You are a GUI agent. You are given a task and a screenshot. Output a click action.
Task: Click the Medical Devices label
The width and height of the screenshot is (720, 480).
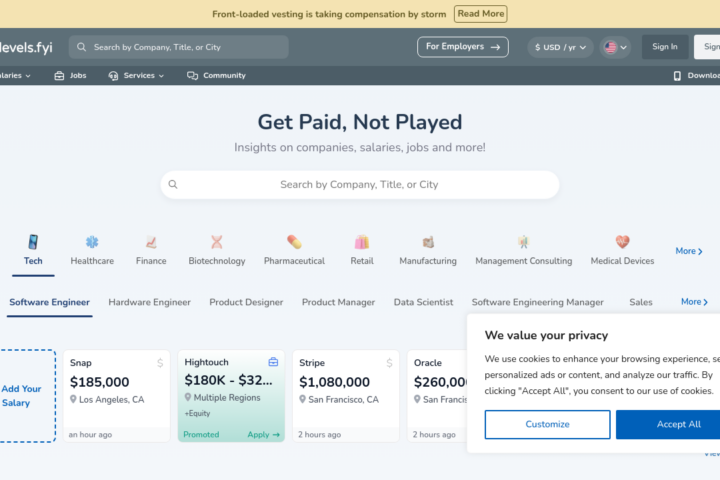pos(622,261)
